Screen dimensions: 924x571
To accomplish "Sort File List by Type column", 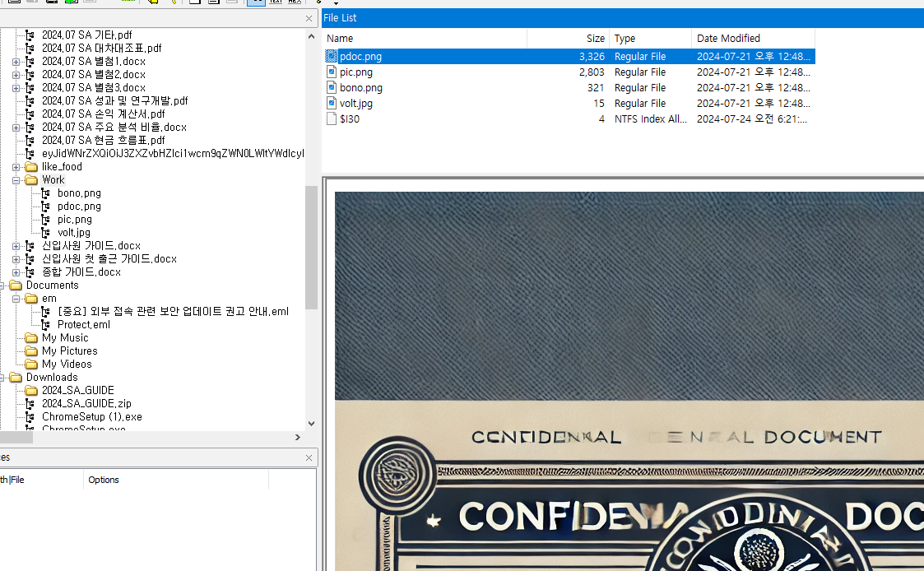I will (x=651, y=39).
